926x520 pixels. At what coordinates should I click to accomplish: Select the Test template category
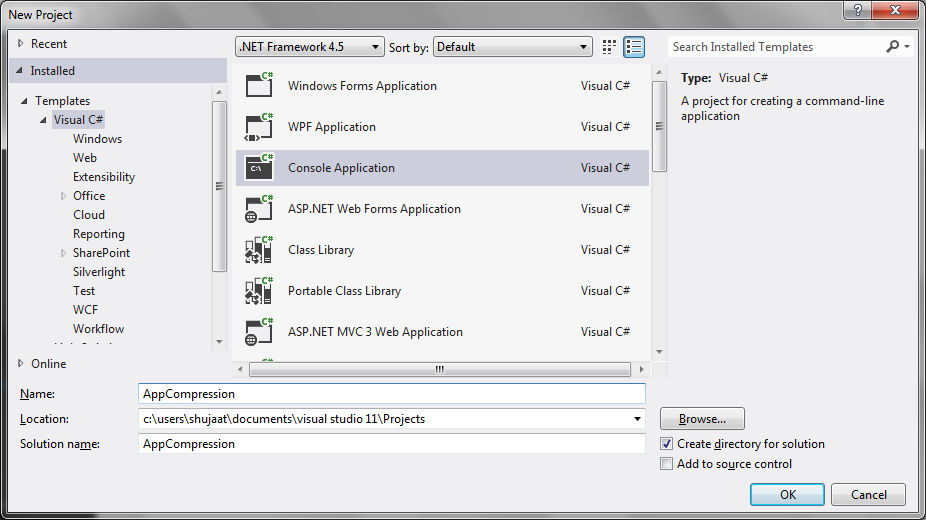coord(84,290)
